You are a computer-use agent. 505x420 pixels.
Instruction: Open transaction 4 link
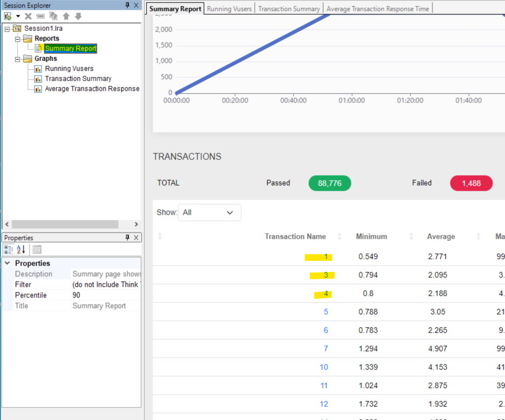[x=326, y=293]
